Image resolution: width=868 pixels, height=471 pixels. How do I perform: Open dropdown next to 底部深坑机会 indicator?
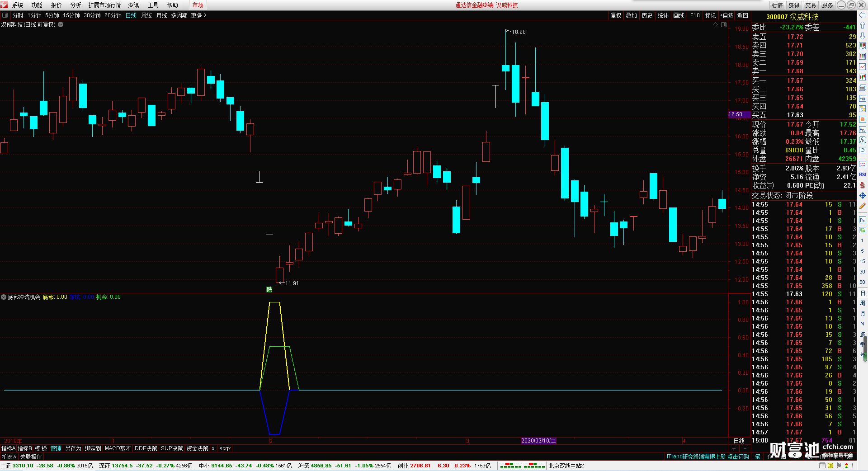tap(4, 297)
